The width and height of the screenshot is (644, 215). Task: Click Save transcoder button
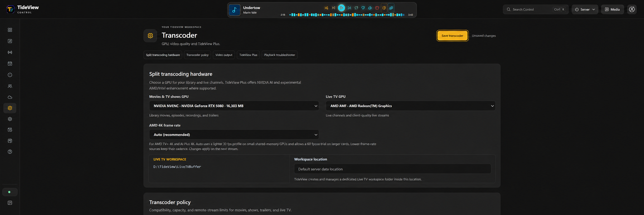click(452, 36)
